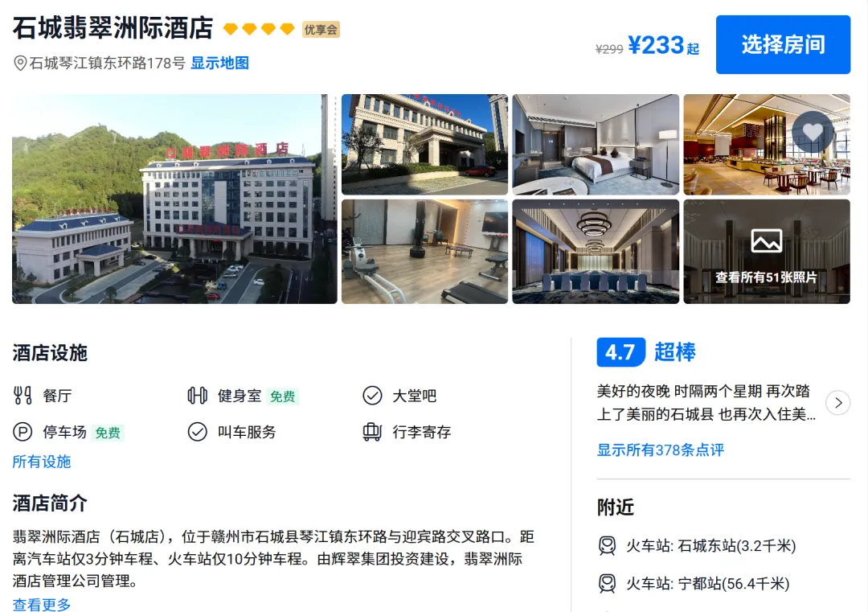Click the luggage storage icon
This screenshot has width=868, height=612.
tap(372, 432)
